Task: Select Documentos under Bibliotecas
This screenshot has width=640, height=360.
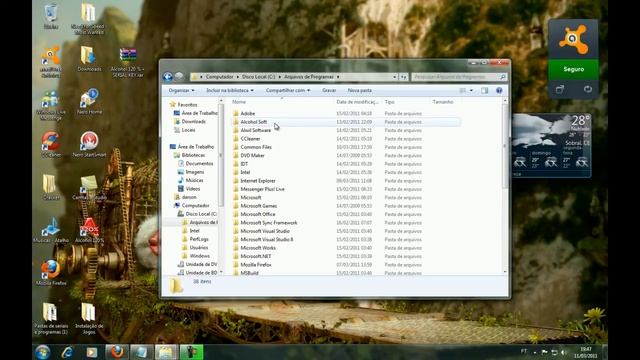Action: tap(199, 164)
